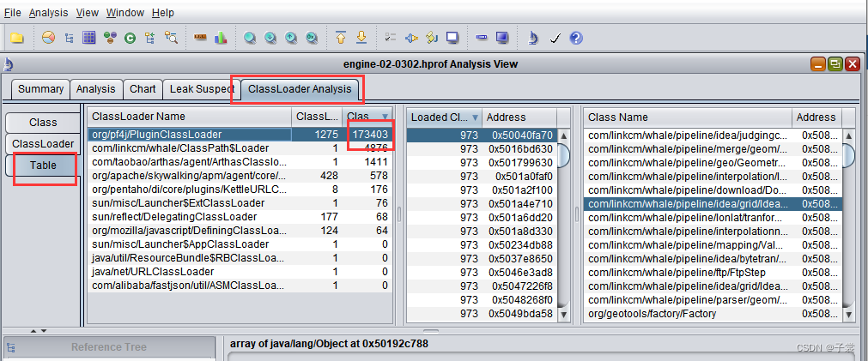Collapse split pane with small up triangle

33,331
